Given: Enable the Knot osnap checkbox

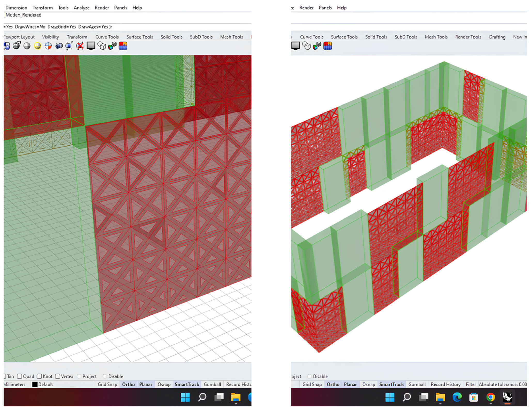Looking at the screenshot, I should tap(39, 376).
